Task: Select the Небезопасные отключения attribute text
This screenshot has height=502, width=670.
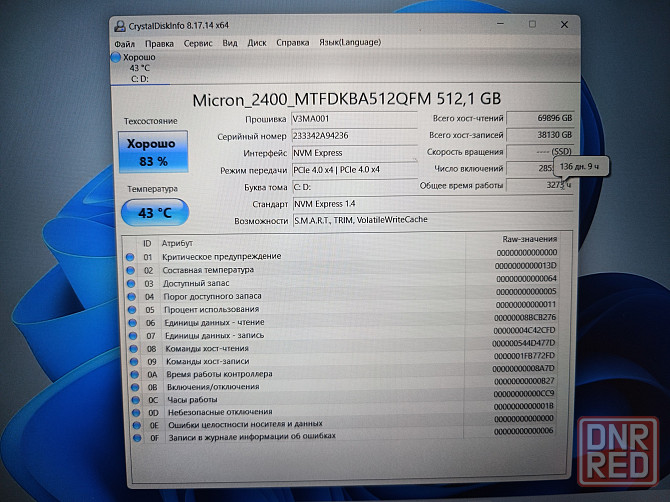Action: pos(220,412)
